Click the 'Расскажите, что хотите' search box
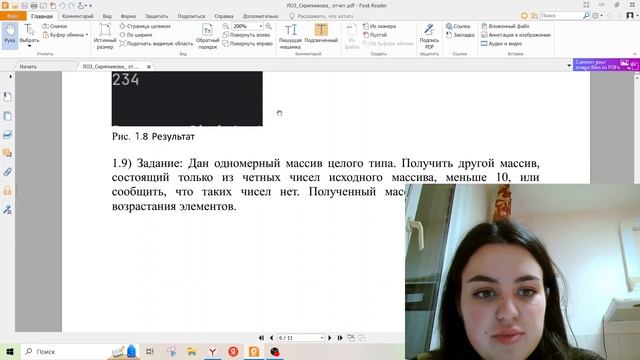The width and height of the screenshot is (640, 360). [x=325, y=16]
